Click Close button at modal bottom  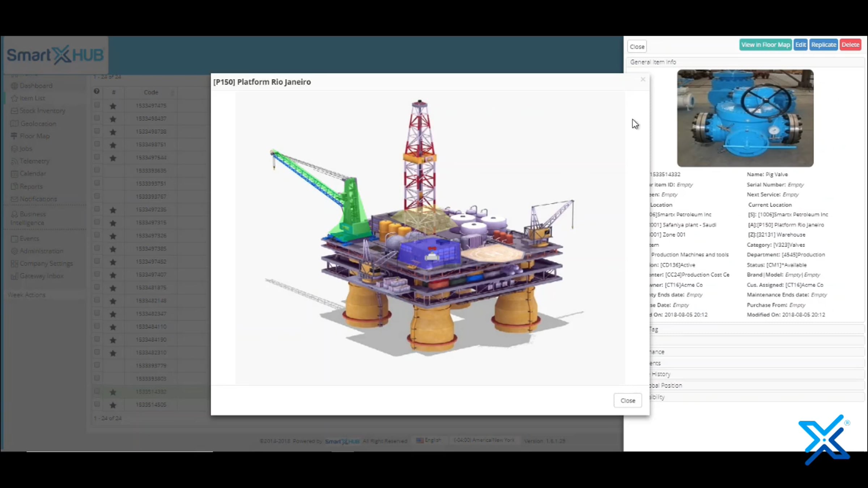(627, 401)
